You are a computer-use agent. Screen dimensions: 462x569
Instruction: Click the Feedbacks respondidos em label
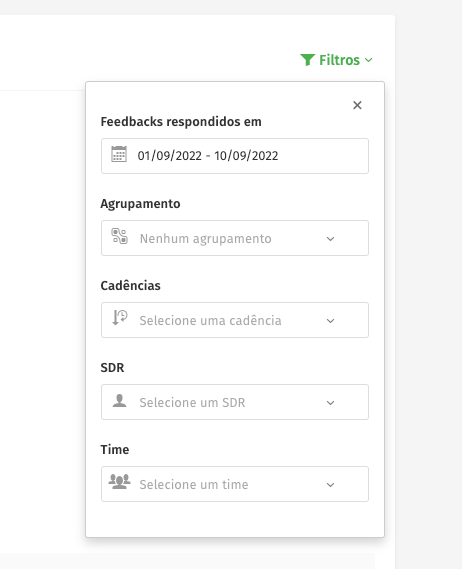(181, 122)
